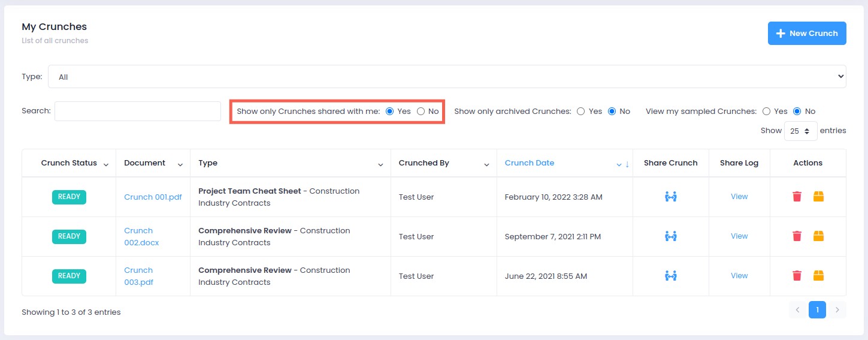View share log for Crunch 002.docx

coord(739,236)
